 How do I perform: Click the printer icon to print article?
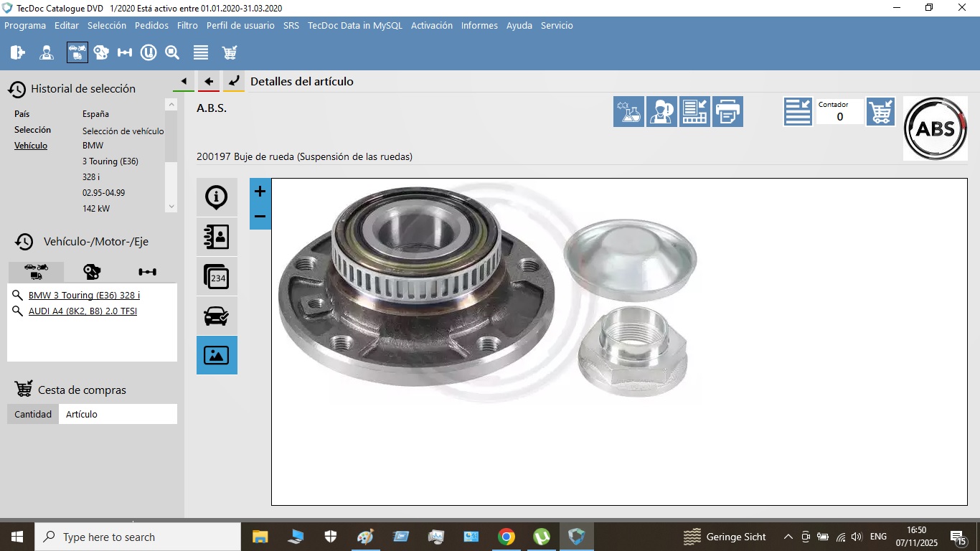pyautogui.click(x=727, y=112)
